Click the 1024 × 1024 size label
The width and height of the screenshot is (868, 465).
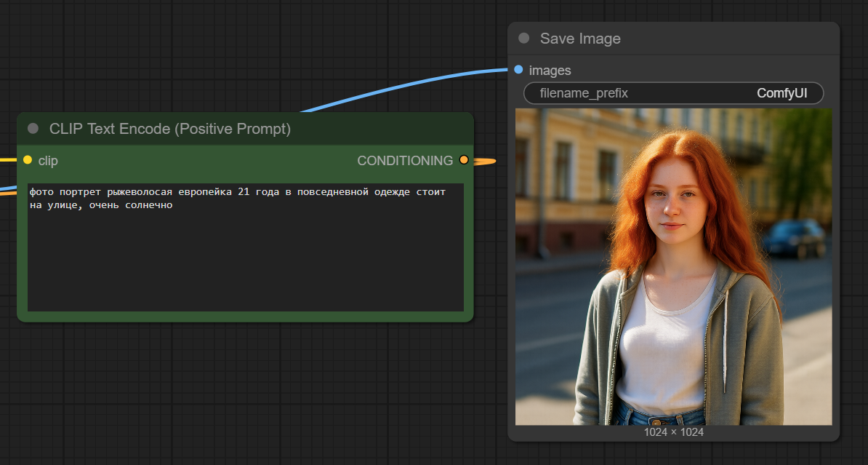pos(673,432)
